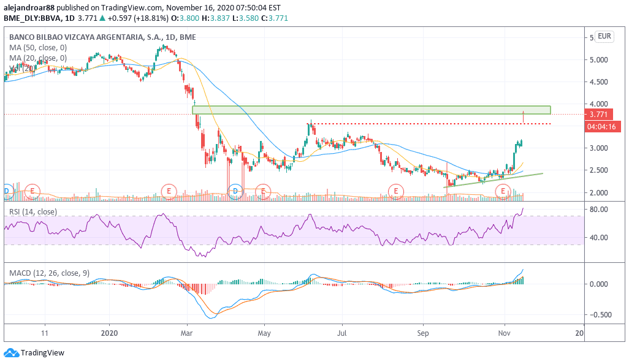This screenshot has height=364, width=629.
Task: Click the MACD 0.000 axis label
Action: click(599, 284)
